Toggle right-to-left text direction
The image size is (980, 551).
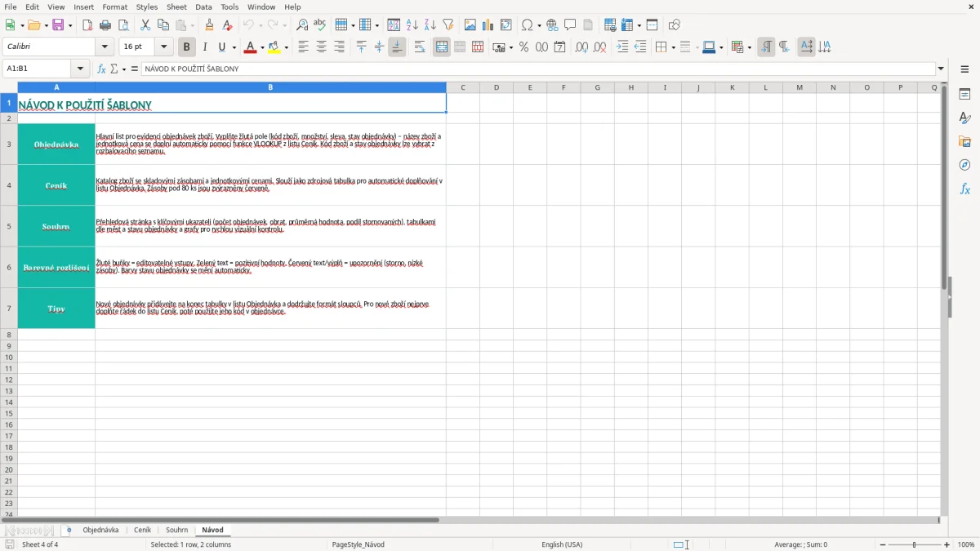(x=784, y=47)
